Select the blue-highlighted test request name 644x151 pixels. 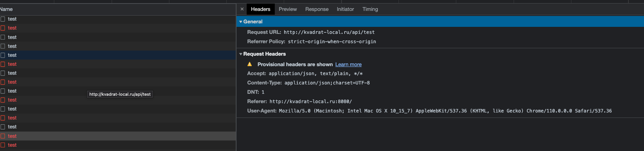pos(12,55)
